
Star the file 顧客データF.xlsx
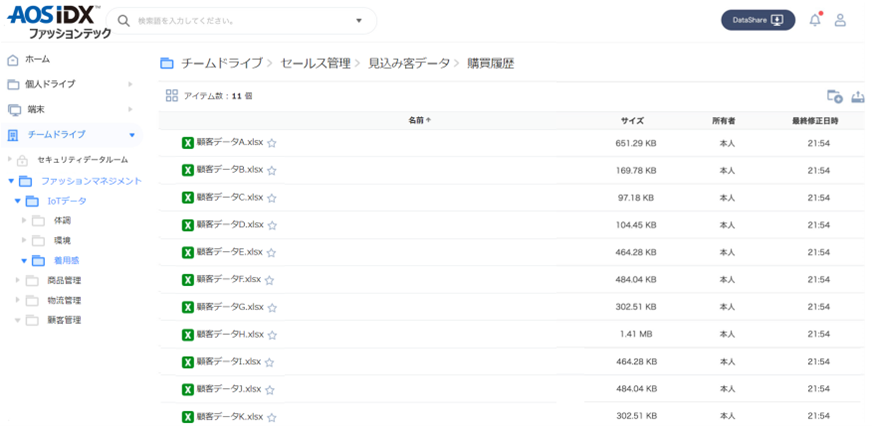pyautogui.click(x=269, y=280)
